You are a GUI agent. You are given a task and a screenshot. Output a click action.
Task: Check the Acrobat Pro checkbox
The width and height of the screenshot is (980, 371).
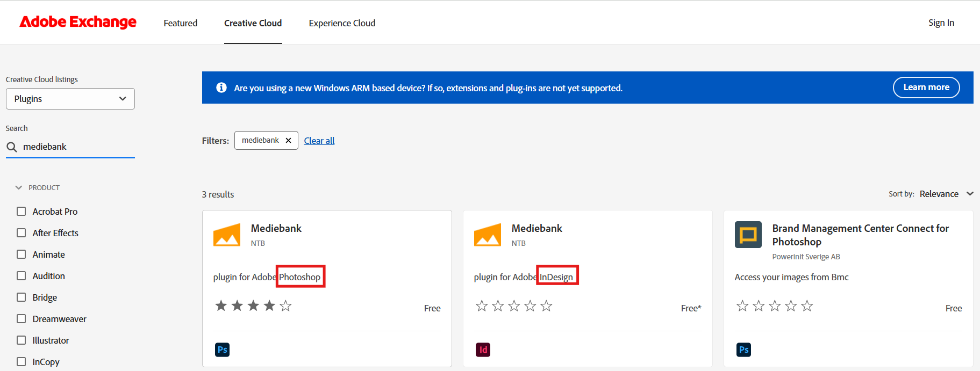pyautogui.click(x=22, y=212)
